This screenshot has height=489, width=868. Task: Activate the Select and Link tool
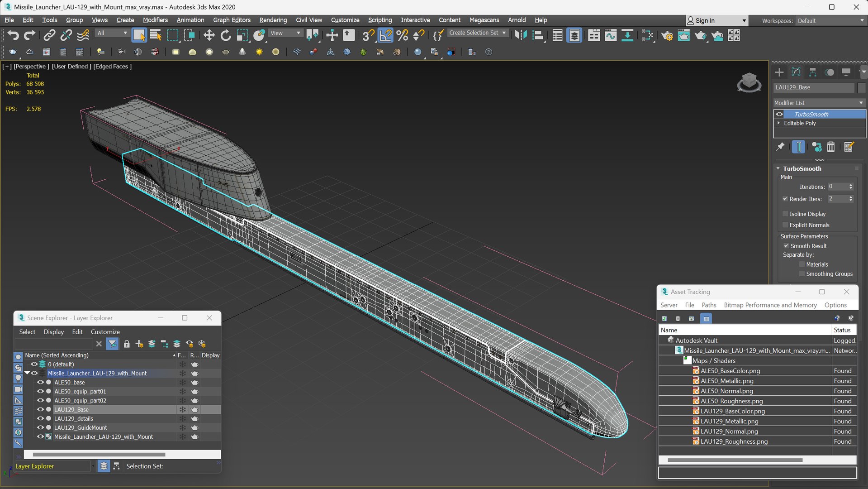pos(49,35)
